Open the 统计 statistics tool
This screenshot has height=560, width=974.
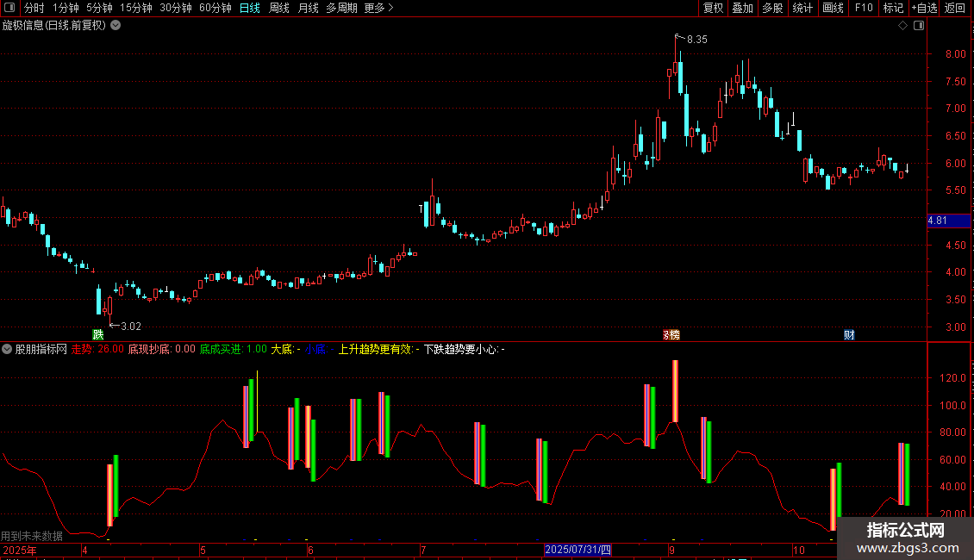pos(802,8)
